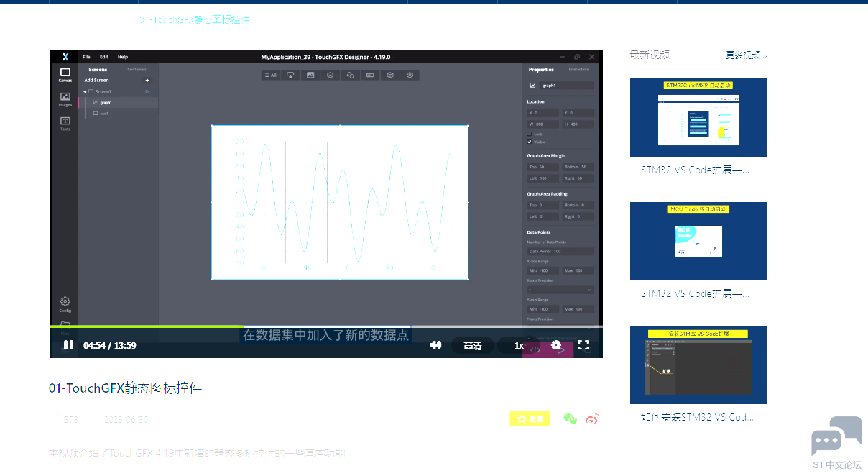Toggle the Visible checkbox
Viewport: 868px width, 476px height.
pyautogui.click(x=530, y=142)
